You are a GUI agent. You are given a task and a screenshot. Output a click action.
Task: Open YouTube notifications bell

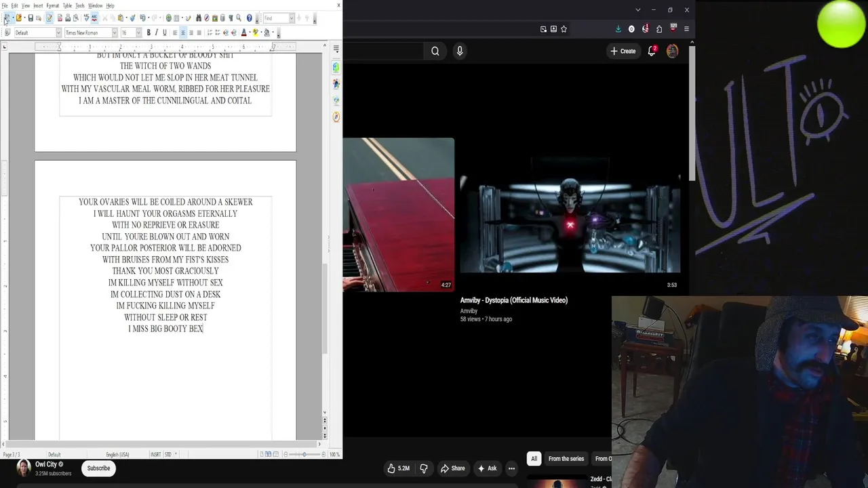pos(652,51)
